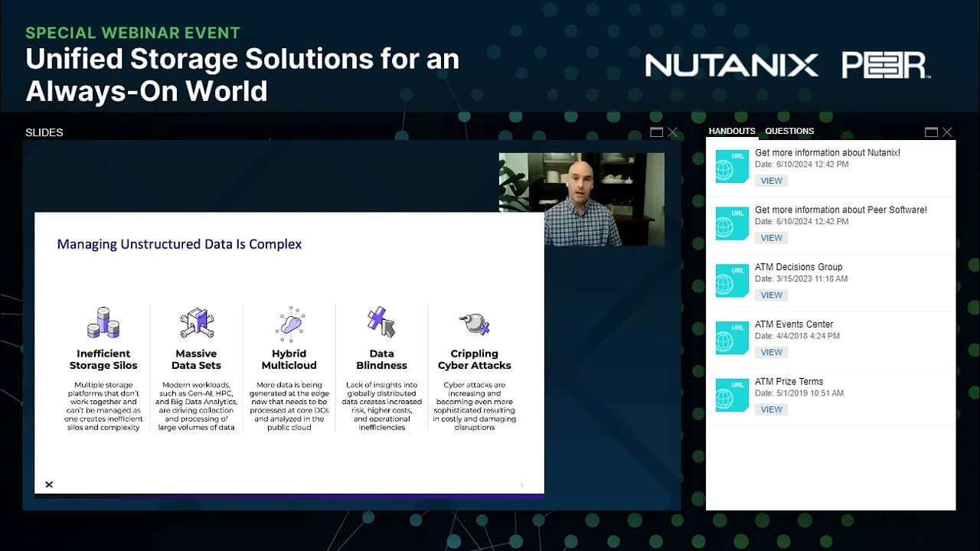Toggle fullscreen on the Slides panel
Image resolution: width=980 pixels, height=551 pixels.
(x=656, y=132)
